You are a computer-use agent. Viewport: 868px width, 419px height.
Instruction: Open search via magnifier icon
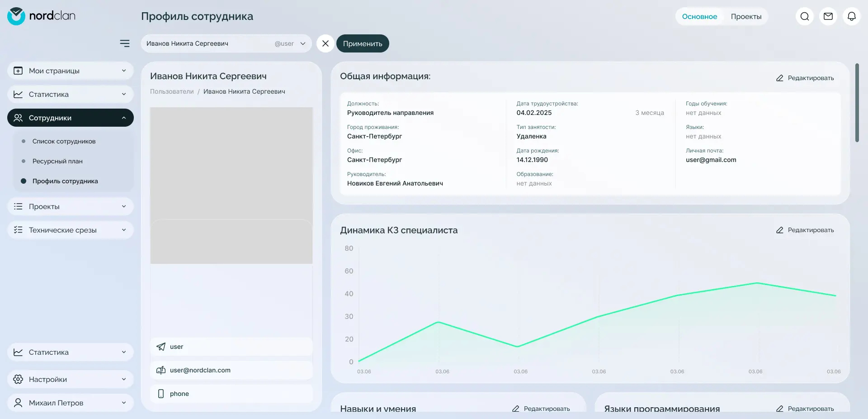click(805, 16)
